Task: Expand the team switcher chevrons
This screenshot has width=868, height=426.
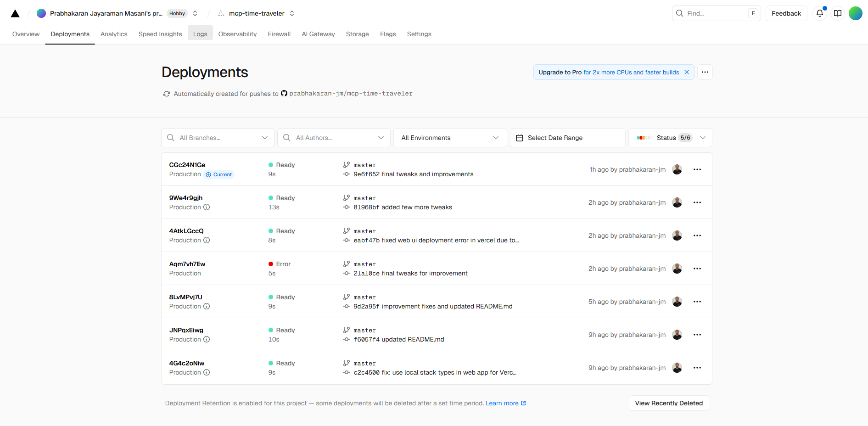Action: point(195,13)
